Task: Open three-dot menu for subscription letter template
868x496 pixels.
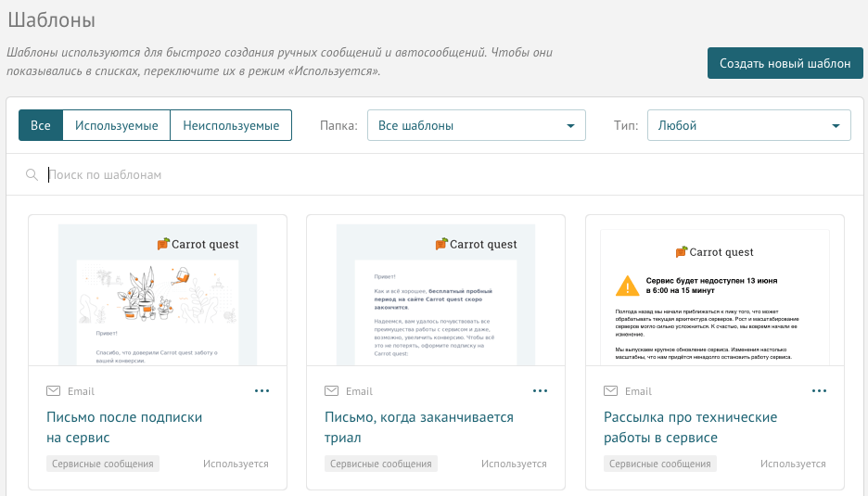Action: [x=262, y=391]
